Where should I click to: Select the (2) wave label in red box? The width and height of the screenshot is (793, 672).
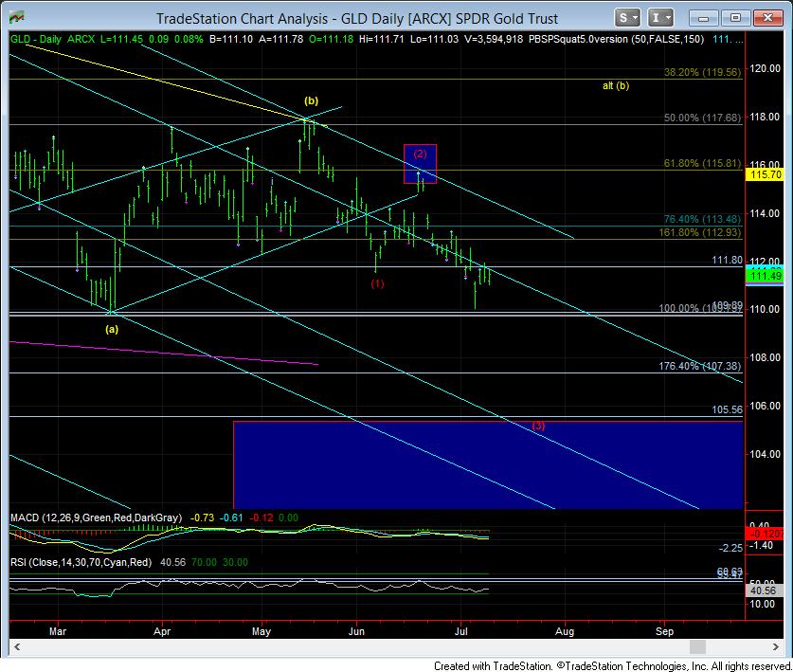pos(420,154)
